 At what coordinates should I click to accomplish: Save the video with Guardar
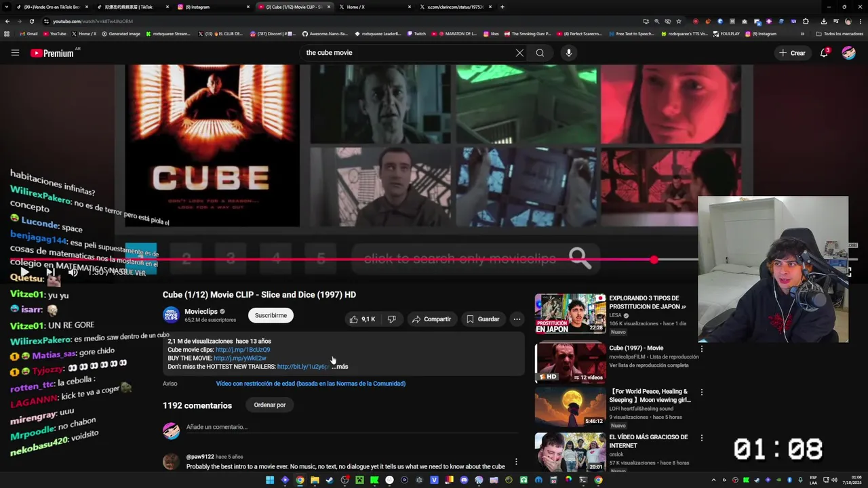point(483,319)
